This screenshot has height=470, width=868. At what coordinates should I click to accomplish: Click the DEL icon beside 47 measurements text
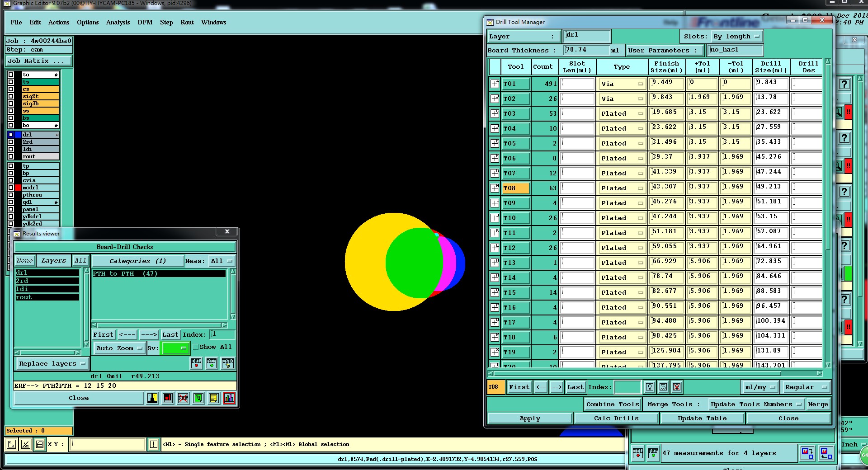(638, 453)
